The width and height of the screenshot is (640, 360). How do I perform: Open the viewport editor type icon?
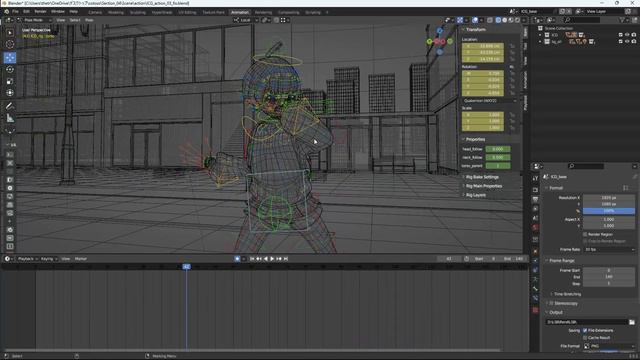tap(9, 20)
